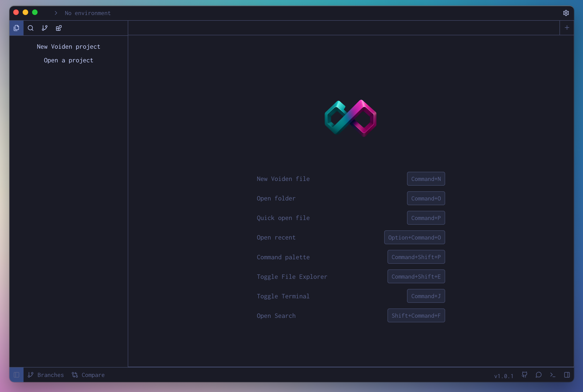This screenshot has height=392, width=583.
Task: Open the terminal icon in status bar
Action: (x=553, y=375)
